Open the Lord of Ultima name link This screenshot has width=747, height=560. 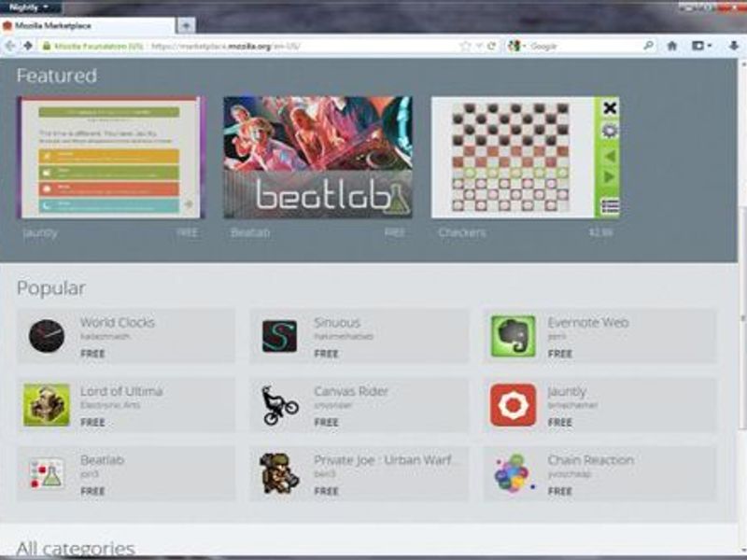click(x=121, y=391)
